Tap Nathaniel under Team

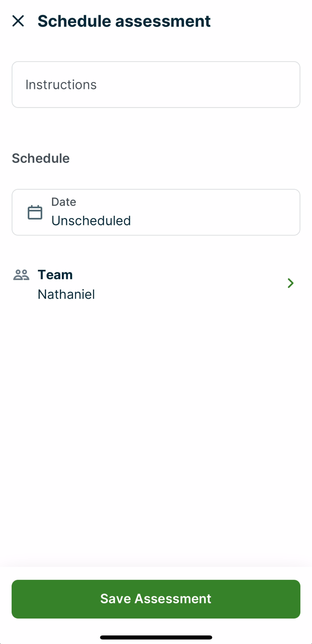click(x=66, y=294)
